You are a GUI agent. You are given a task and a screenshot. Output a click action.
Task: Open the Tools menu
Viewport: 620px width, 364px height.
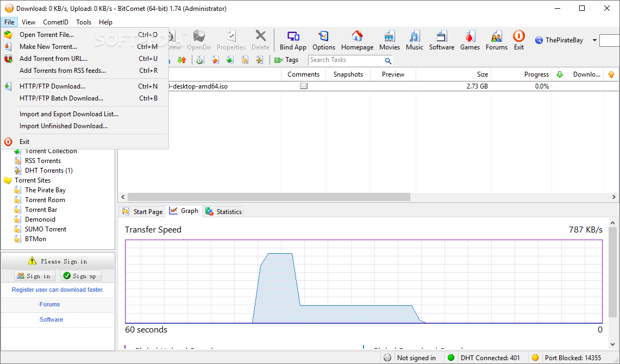84,22
